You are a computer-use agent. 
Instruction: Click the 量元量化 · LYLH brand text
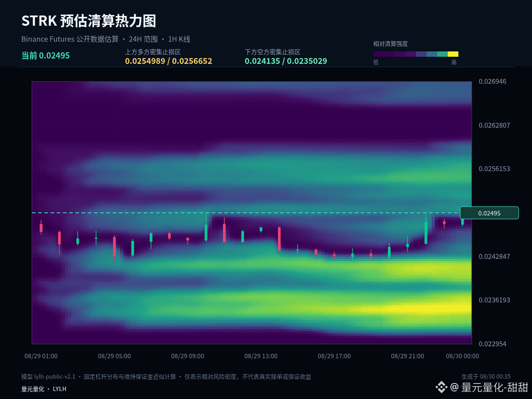[44, 389]
